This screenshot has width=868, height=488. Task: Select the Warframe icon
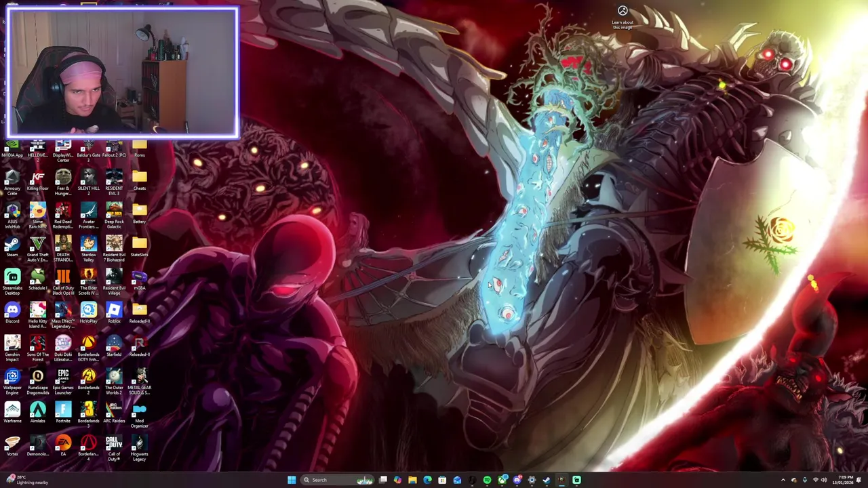click(12, 413)
